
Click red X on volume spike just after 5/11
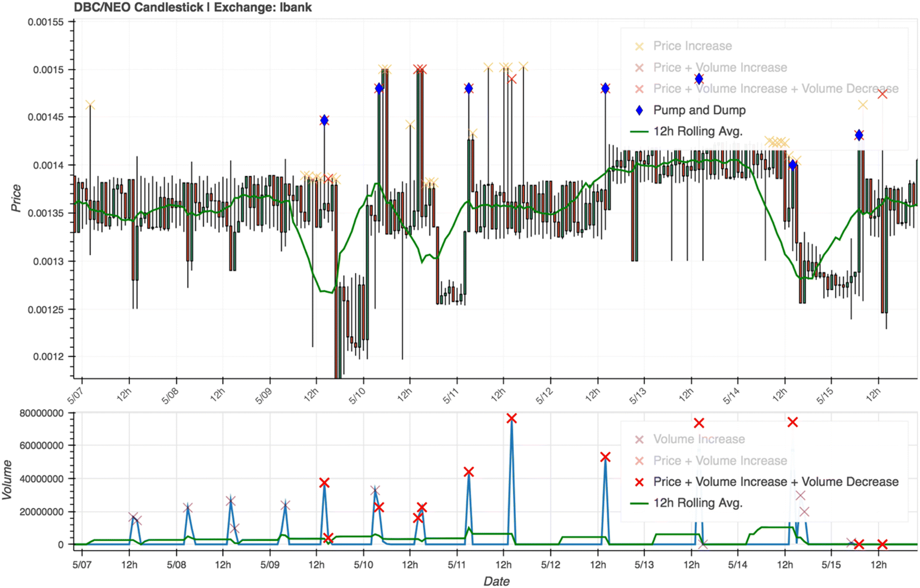[469, 472]
